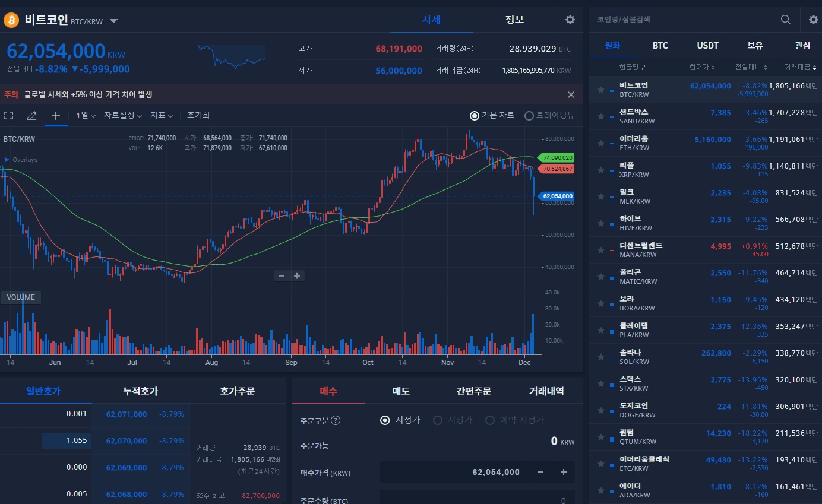This screenshot has height=504, width=822.
Task: Star the 하이브 row as favorite
Action: pos(600,224)
